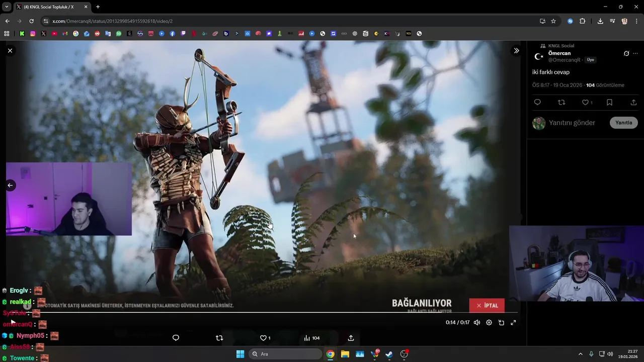This screenshot has width=644, height=362.
Task: Open the tab search dropdown in Chrome
Action: 7,7
